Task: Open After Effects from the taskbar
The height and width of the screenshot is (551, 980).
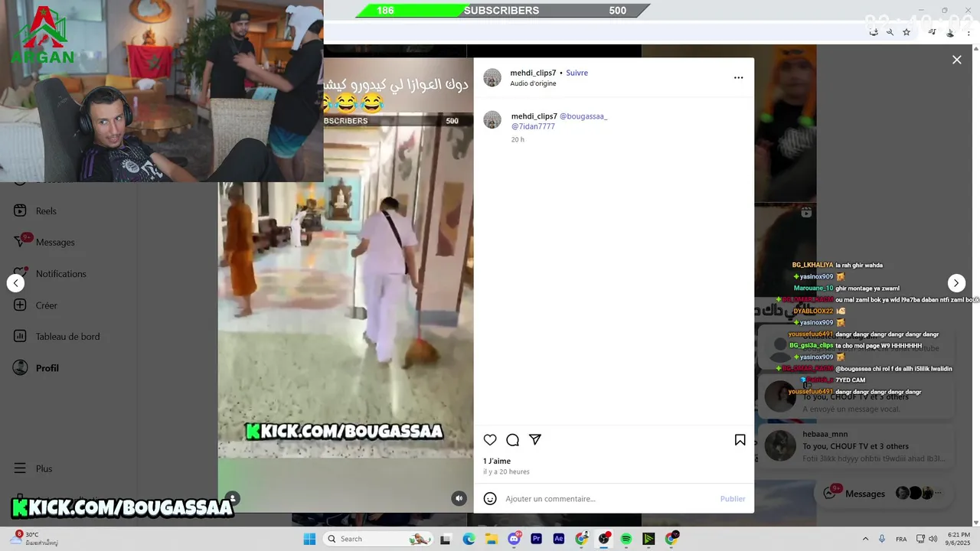Action: [559, 539]
